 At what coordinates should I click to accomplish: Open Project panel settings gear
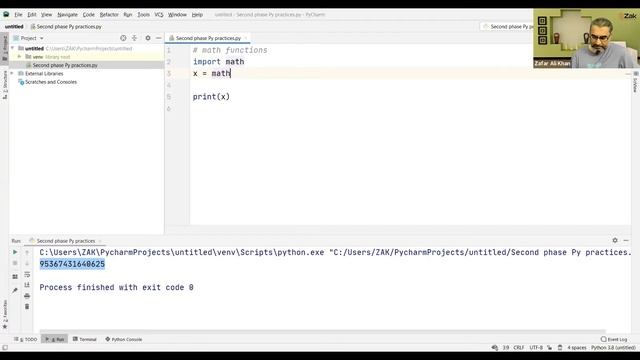[148, 38]
